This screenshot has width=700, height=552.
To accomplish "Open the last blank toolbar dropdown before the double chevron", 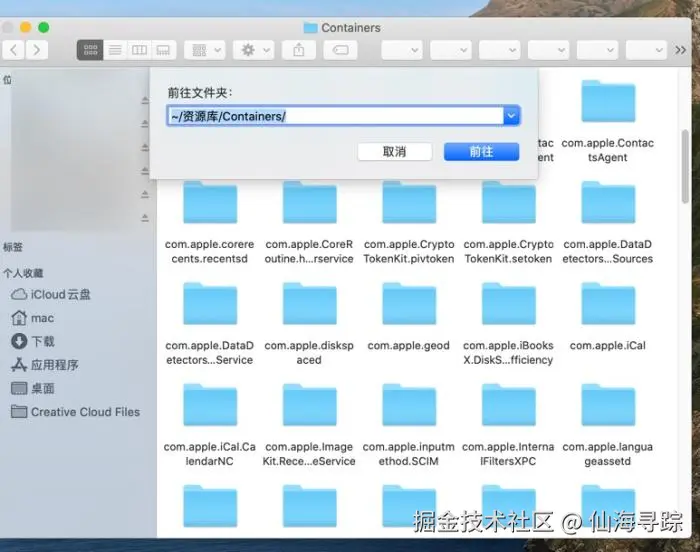I will (646, 50).
